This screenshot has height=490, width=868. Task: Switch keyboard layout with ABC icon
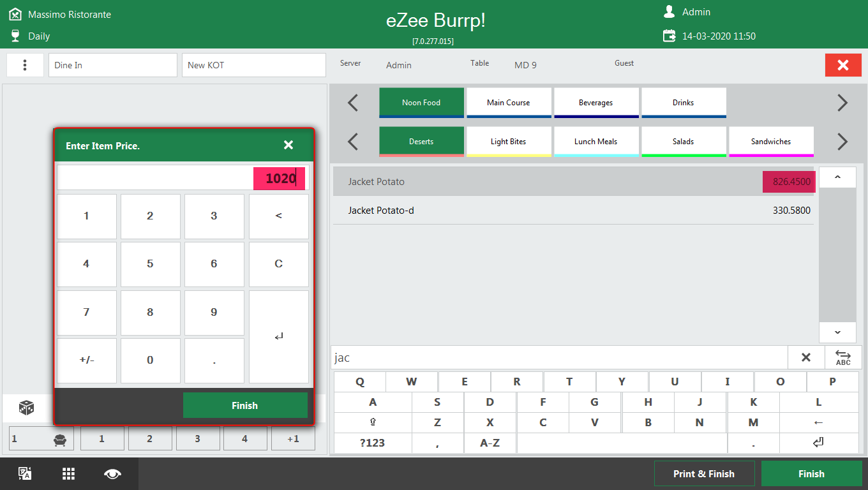(843, 357)
